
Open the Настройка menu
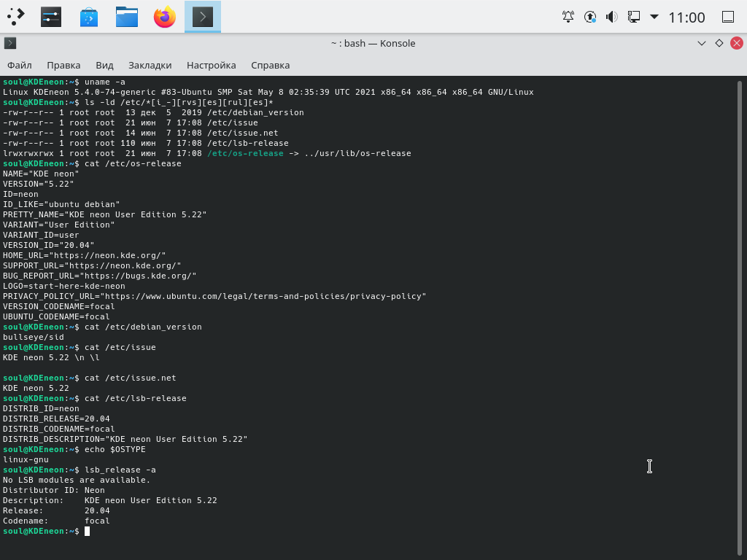211,65
